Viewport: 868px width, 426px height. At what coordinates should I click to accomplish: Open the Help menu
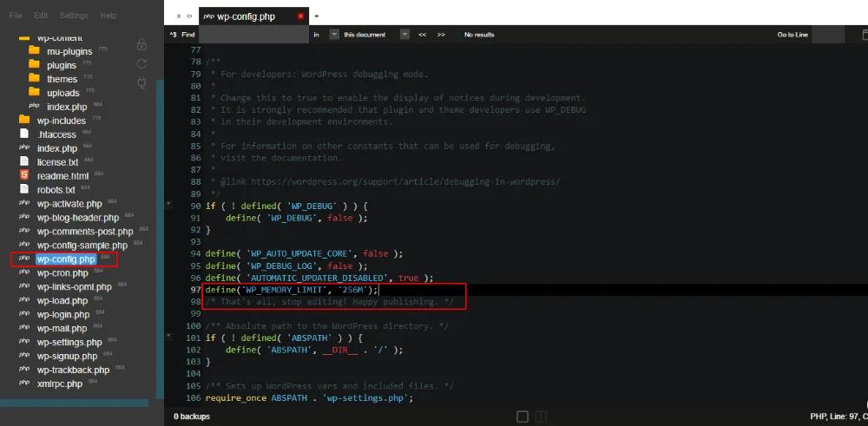(108, 16)
